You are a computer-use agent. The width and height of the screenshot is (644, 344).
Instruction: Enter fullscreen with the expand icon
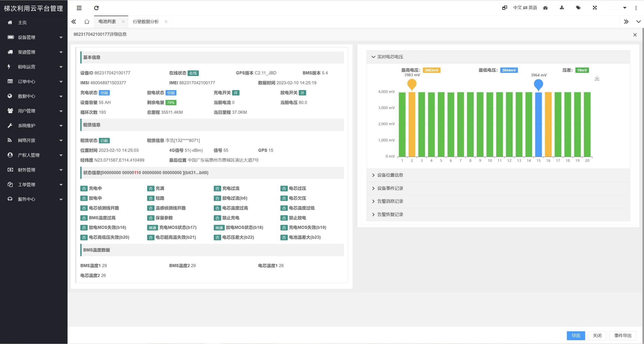pos(595,8)
